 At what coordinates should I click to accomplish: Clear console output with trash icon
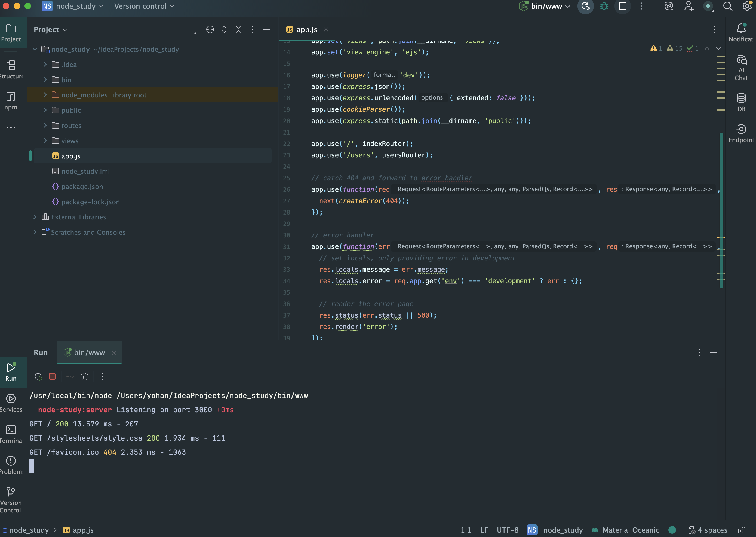coord(84,376)
